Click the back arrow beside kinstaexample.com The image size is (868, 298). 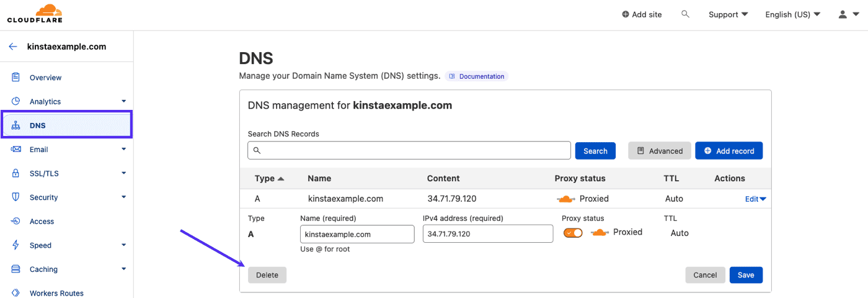(x=13, y=47)
